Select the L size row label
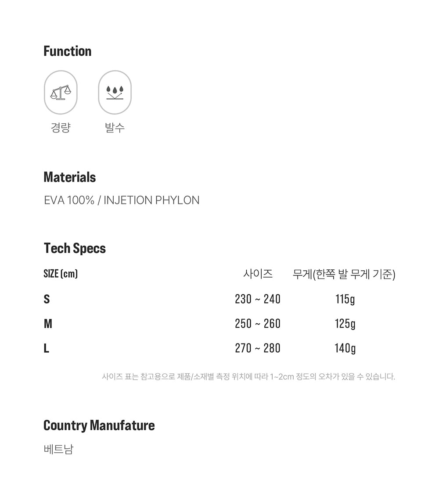Screen dimensions: 439x504 pos(46,348)
